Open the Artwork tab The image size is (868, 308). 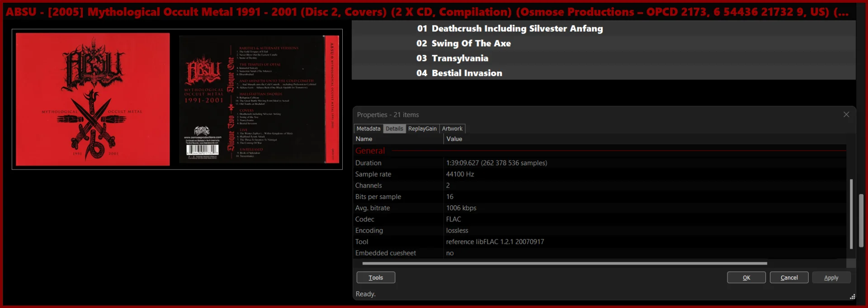452,129
